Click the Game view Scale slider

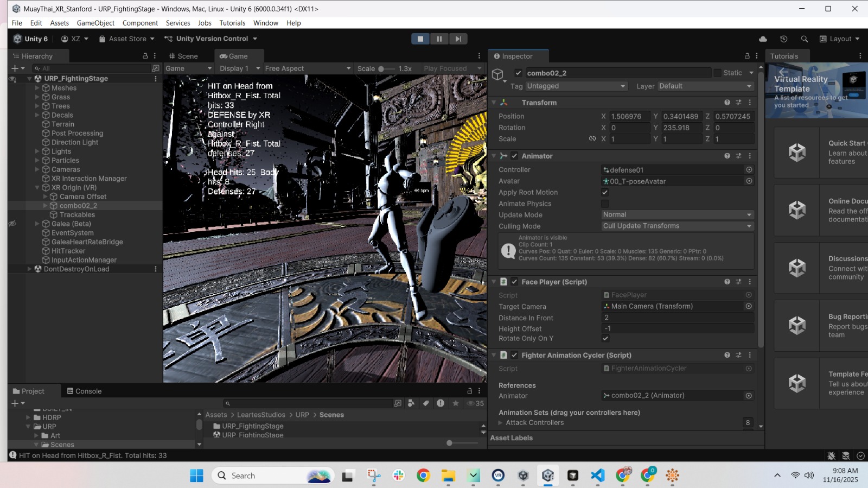[386, 69]
